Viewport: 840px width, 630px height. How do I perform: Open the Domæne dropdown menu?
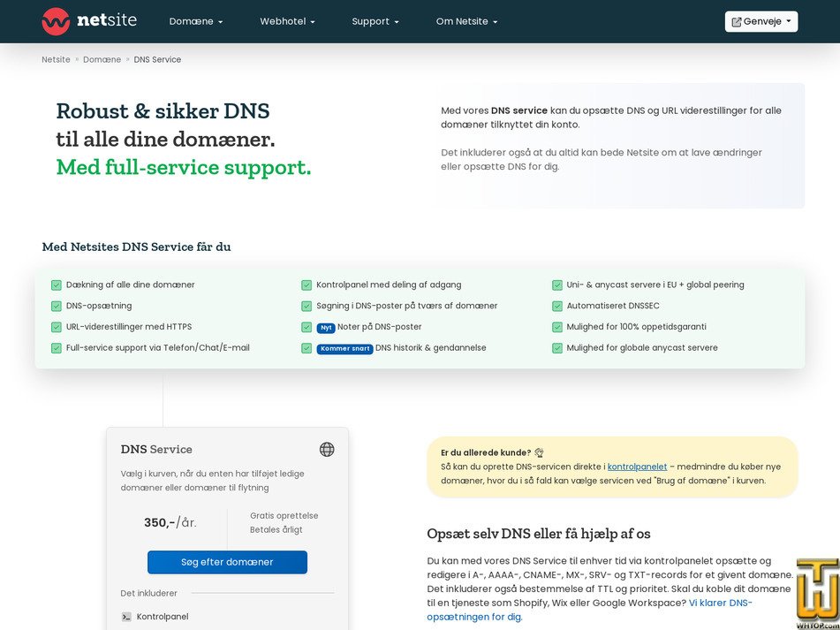point(195,21)
